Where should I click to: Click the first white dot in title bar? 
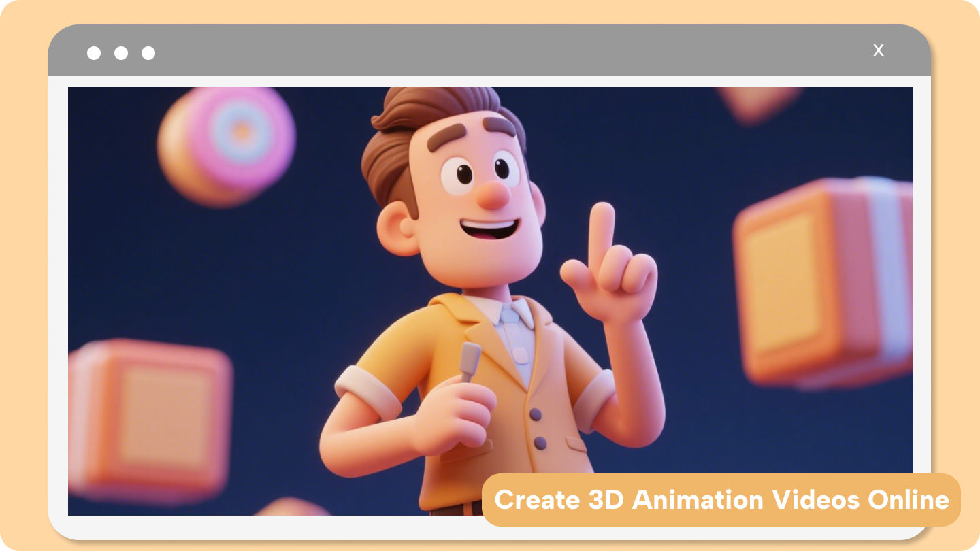tap(94, 52)
